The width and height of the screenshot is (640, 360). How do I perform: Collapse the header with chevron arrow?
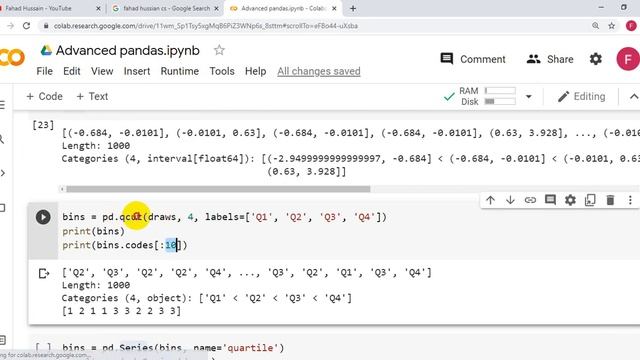(633, 97)
